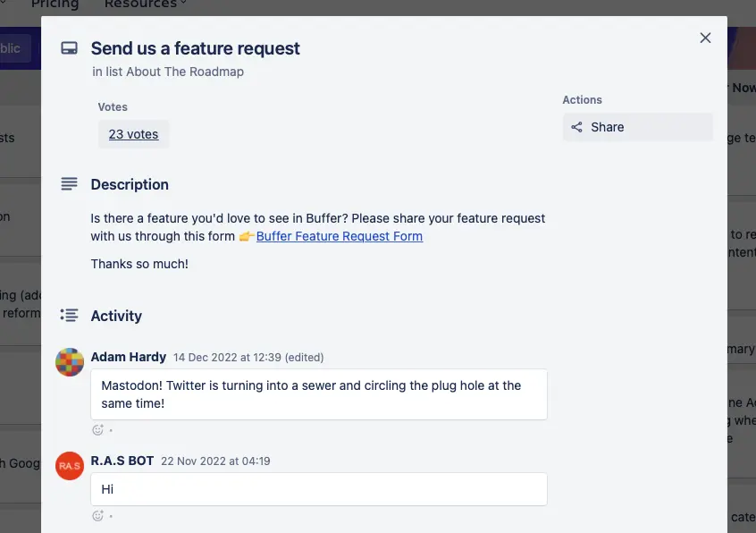The image size is (756, 533).
Task: Click the Description section icon
Action: point(69,184)
